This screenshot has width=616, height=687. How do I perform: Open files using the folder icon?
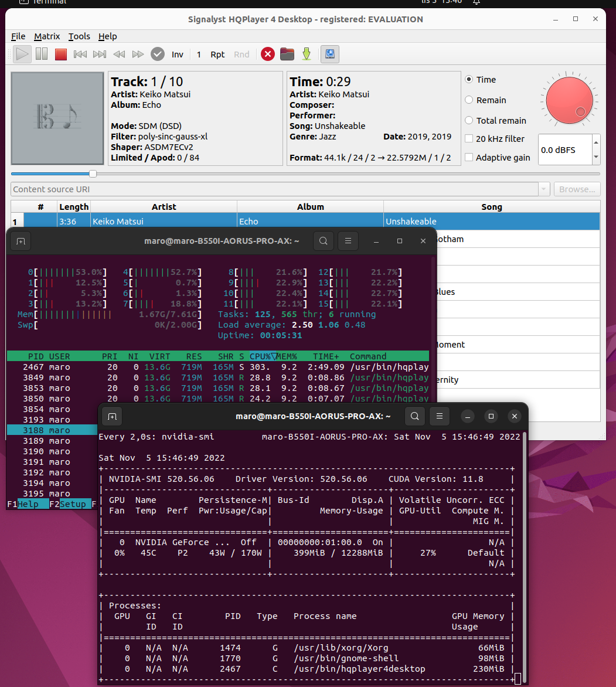pos(287,55)
